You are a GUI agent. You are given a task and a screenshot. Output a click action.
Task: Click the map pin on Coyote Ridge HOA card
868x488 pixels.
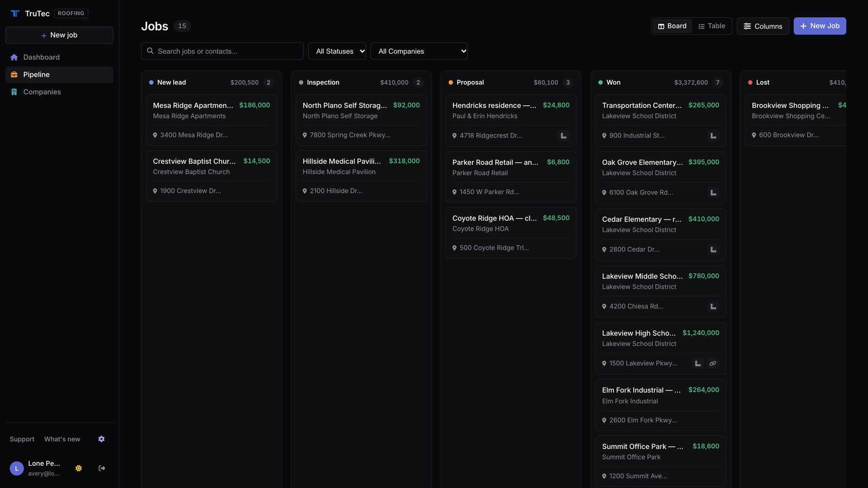click(x=455, y=248)
